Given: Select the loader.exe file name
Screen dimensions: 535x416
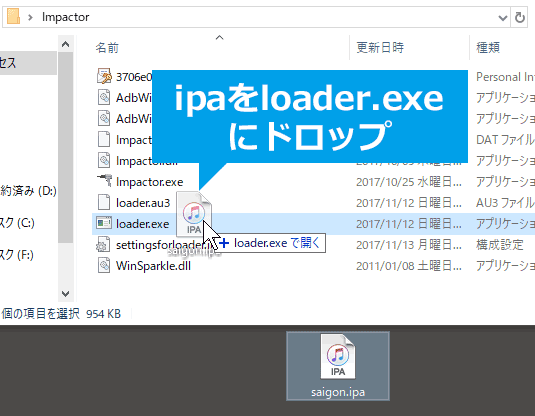Looking at the screenshot, I should pyautogui.click(x=142, y=224).
